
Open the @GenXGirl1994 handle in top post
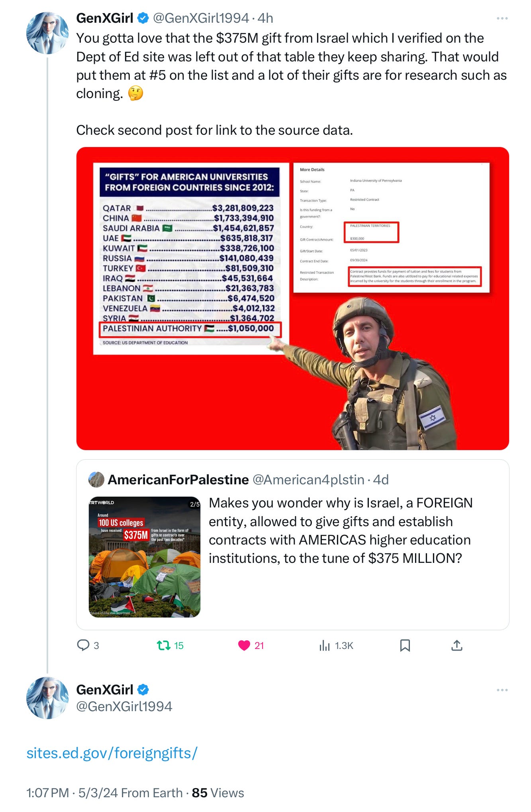pyautogui.click(x=201, y=18)
